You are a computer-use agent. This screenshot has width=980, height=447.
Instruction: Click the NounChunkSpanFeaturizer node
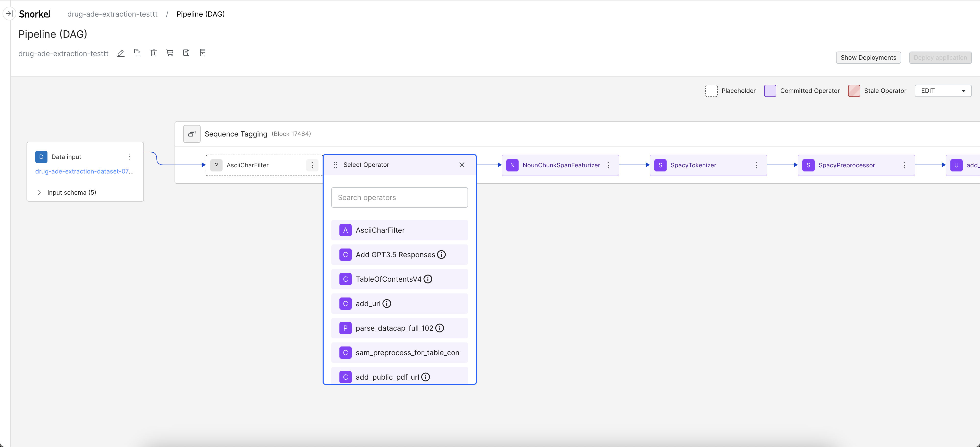click(560, 165)
